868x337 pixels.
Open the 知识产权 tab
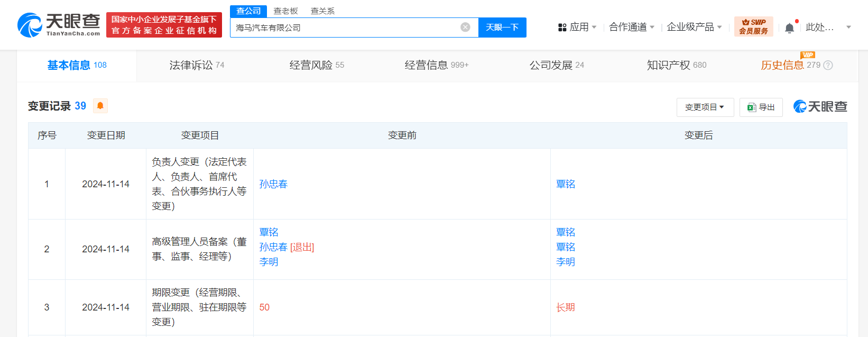(x=676, y=65)
